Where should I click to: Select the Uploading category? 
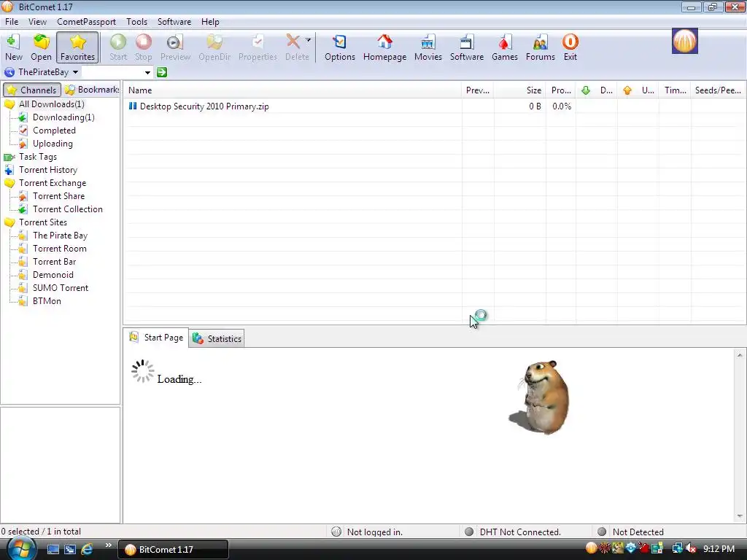pyautogui.click(x=53, y=144)
